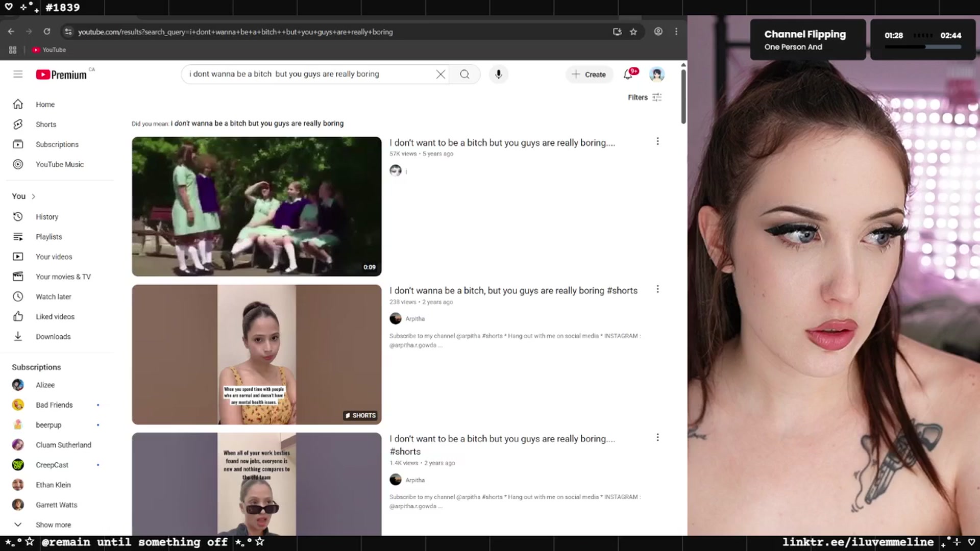View site information icon in address bar
This screenshot has width=980, height=551.
[x=68, y=32]
